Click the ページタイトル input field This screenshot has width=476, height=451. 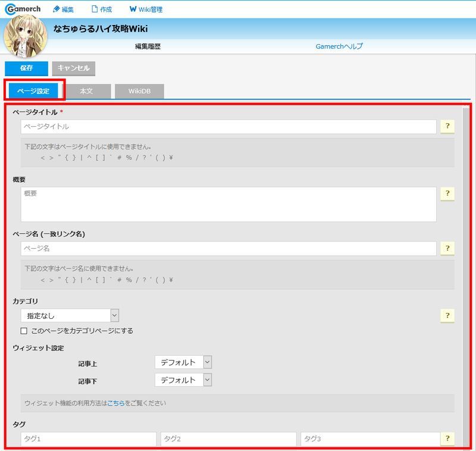[228, 127]
